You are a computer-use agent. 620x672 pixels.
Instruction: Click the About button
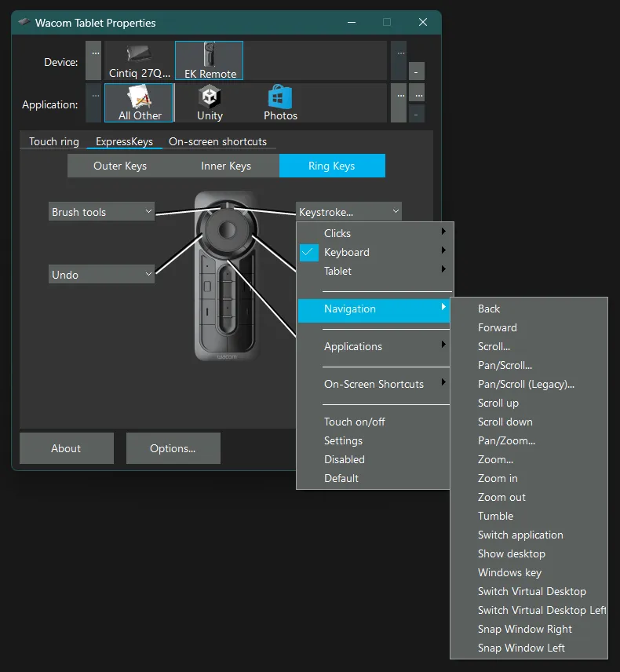[x=67, y=448]
